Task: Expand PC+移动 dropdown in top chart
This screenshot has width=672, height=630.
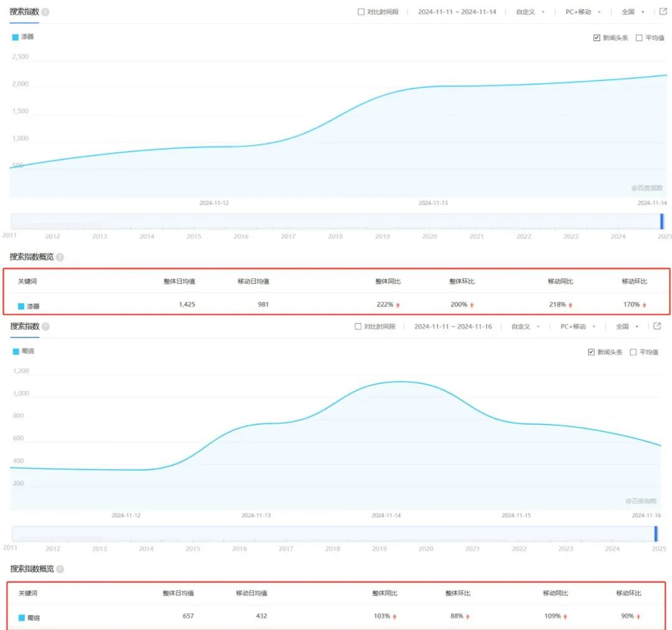Action: [x=583, y=12]
